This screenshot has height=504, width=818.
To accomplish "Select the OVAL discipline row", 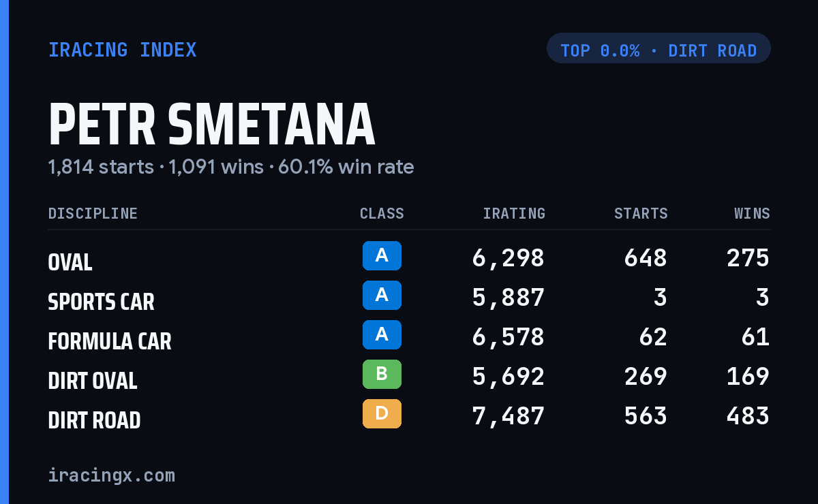I will (x=409, y=258).
